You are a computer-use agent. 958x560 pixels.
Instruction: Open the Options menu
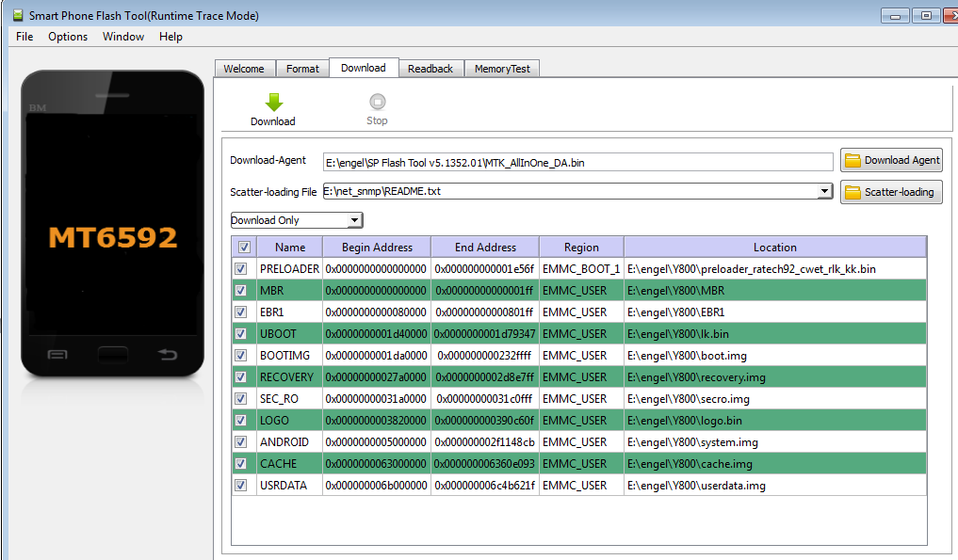68,37
